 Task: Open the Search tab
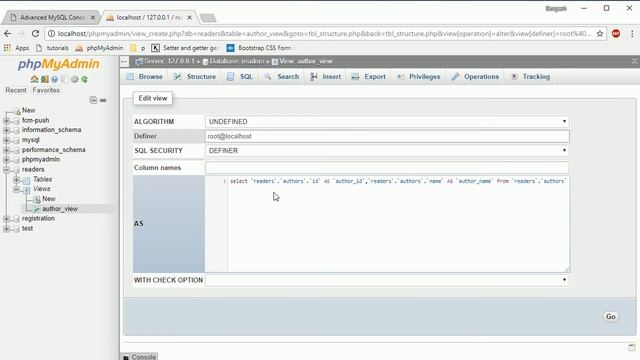coord(282,77)
